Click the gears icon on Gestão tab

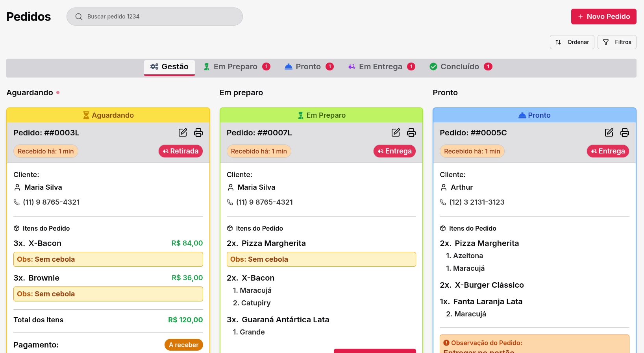pos(154,67)
